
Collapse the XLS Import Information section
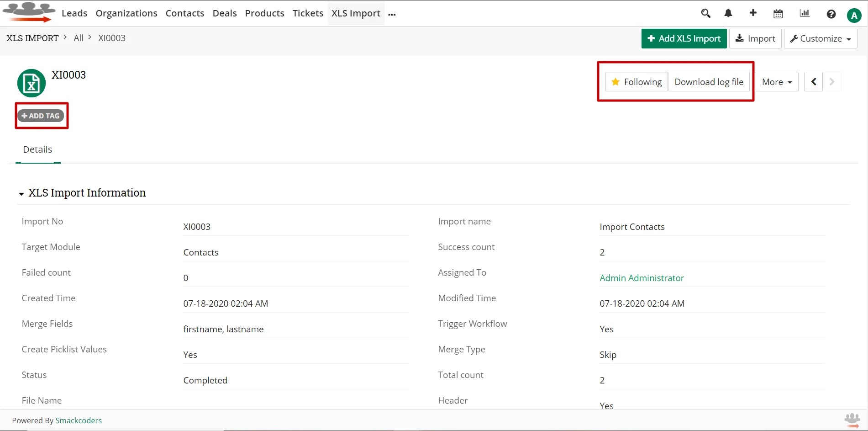[x=21, y=194]
